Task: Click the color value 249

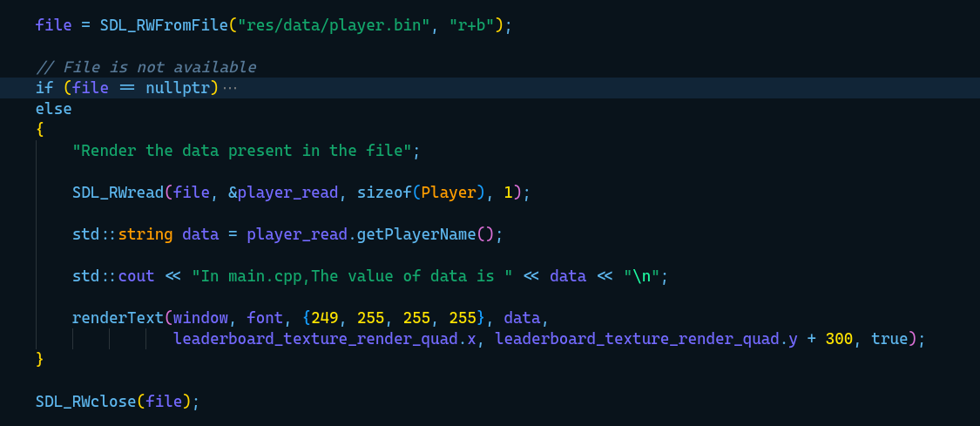Action: click(x=325, y=318)
